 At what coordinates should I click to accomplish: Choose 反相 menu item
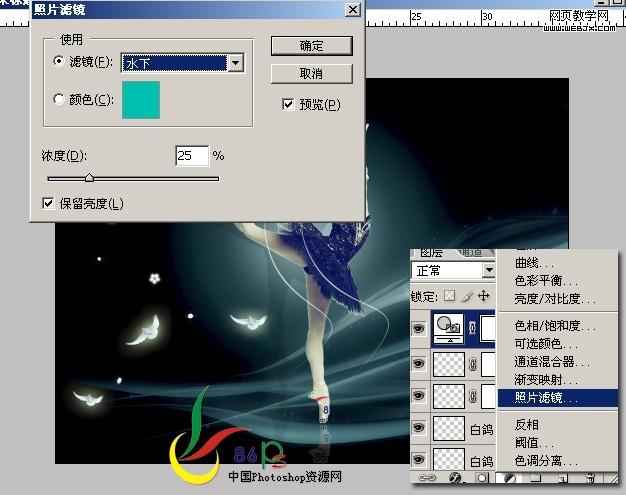(526, 425)
